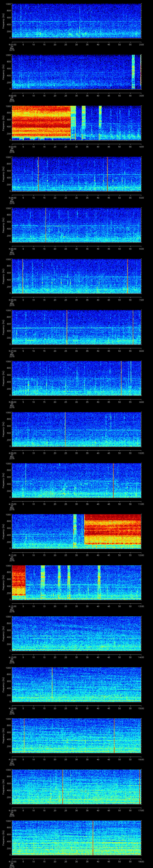
Task: Click the 4:01:00 start time label
Action: [12, 44]
